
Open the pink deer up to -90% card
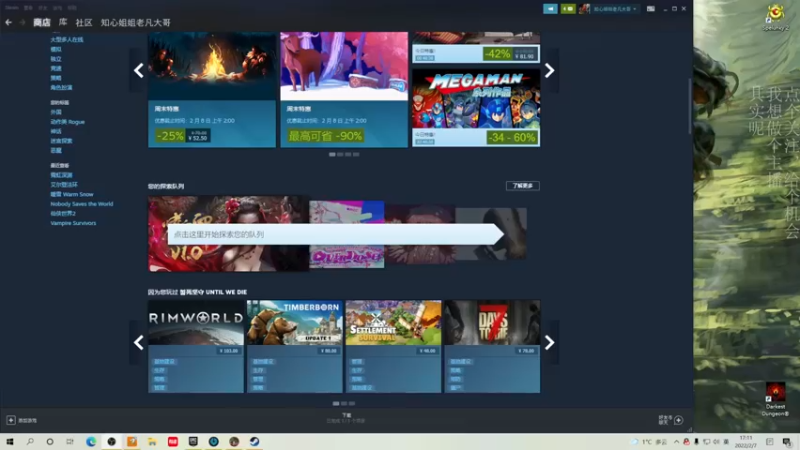[344, 90]
